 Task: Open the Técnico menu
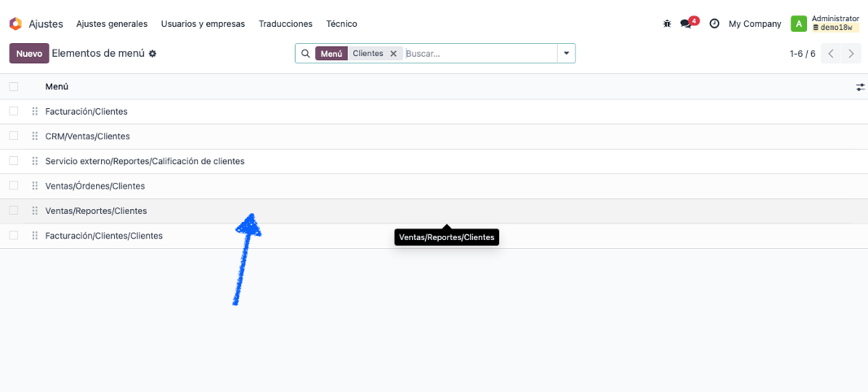341,24
